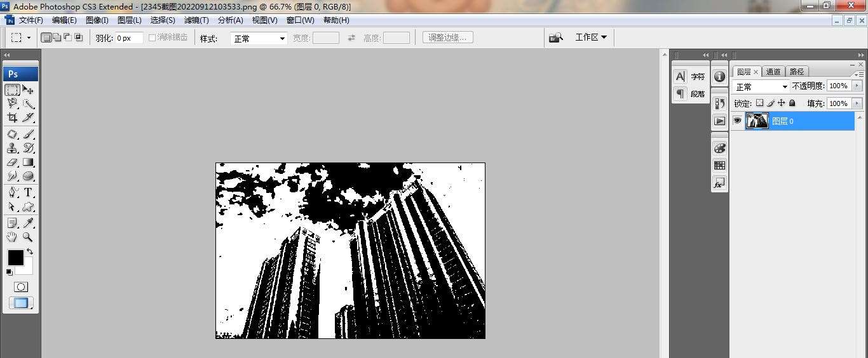Switch to the 通道 tab

click(773, 72)
